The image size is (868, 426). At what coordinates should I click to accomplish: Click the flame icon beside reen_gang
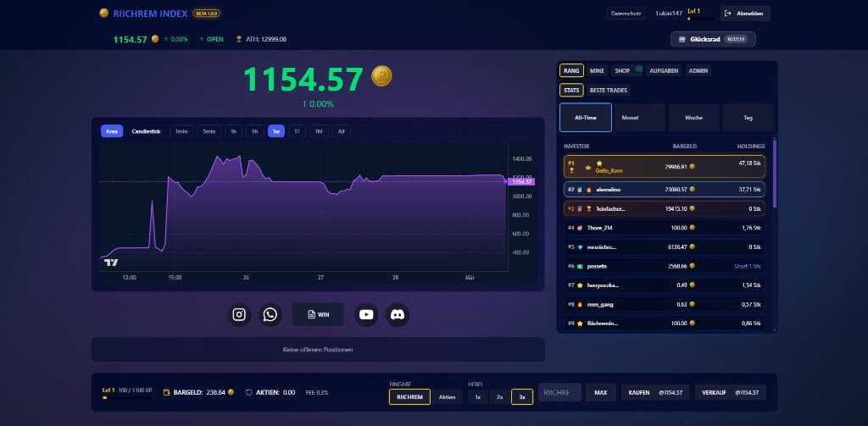pos(580,304)
